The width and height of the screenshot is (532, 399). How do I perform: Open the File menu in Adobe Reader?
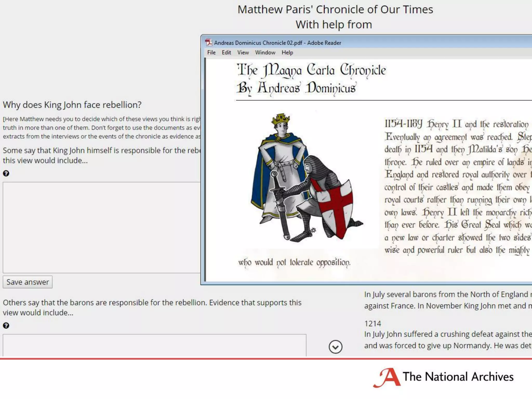(x=211, y=52)
